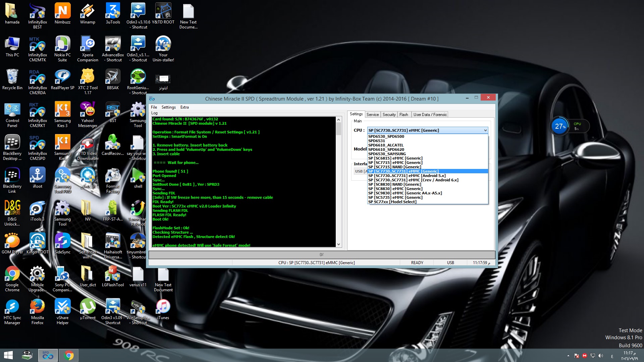Select the BBSAK desktop icon
Image resolution: width=644 pixels, height=362 pixels.
pos(113,79)
